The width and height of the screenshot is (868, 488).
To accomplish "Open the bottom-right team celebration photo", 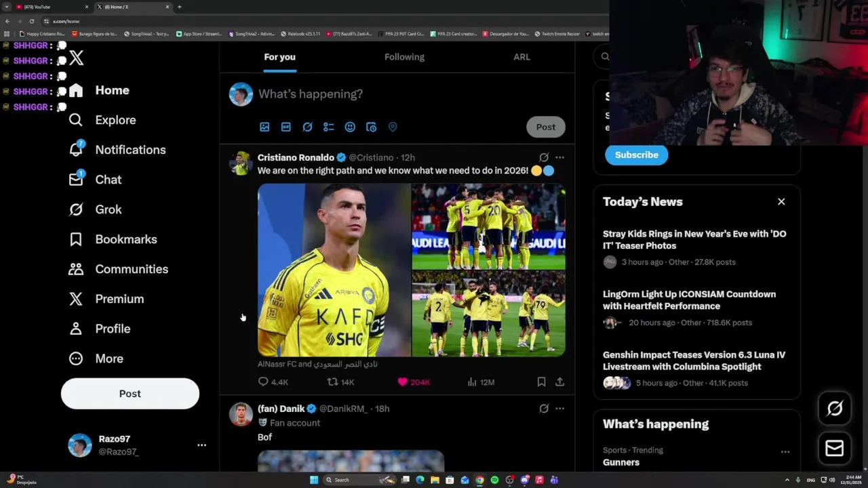I will pyautogui.click(x=488, y=314).
